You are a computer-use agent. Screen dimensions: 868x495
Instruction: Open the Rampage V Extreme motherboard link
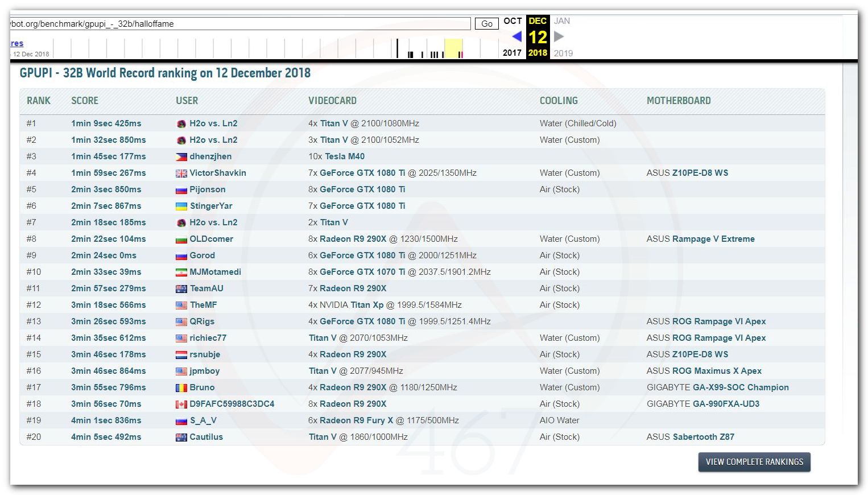pos(713,239)
